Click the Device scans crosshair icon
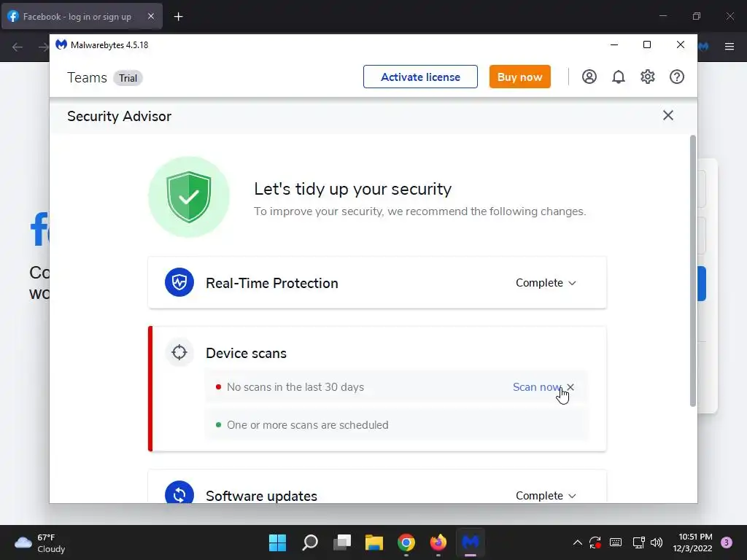Screen dimensions: 747x560 point(179,352)
